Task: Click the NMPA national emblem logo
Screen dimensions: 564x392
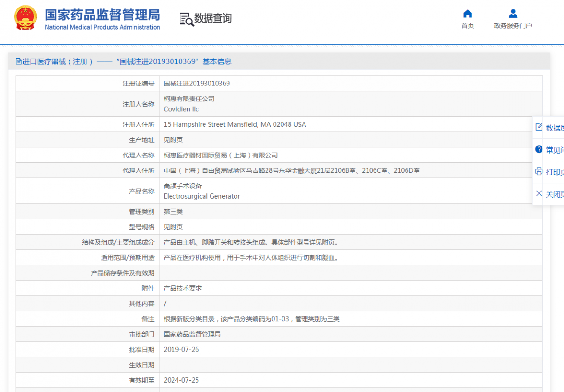Action: (25, 18)
